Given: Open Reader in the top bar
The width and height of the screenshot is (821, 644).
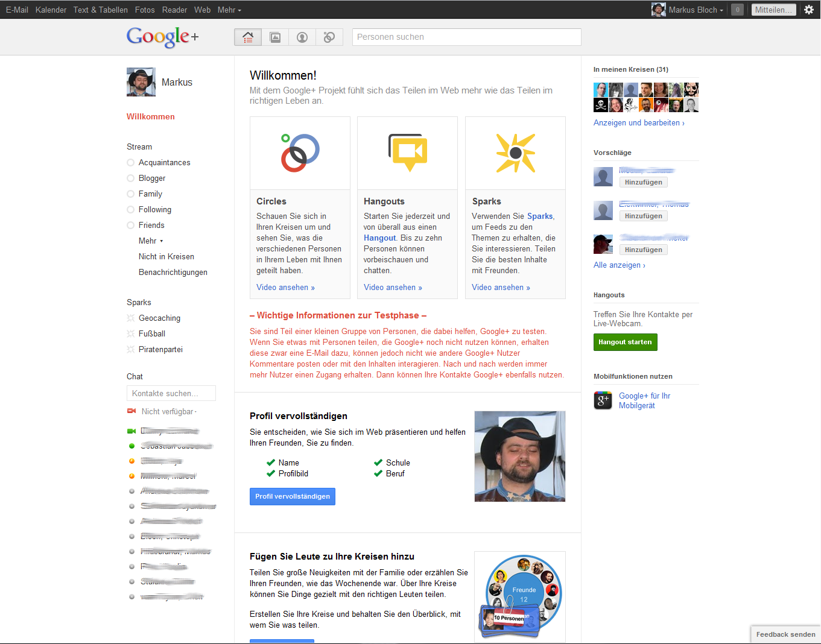Looking at the screenshot, I should click(x=174, y=10).
